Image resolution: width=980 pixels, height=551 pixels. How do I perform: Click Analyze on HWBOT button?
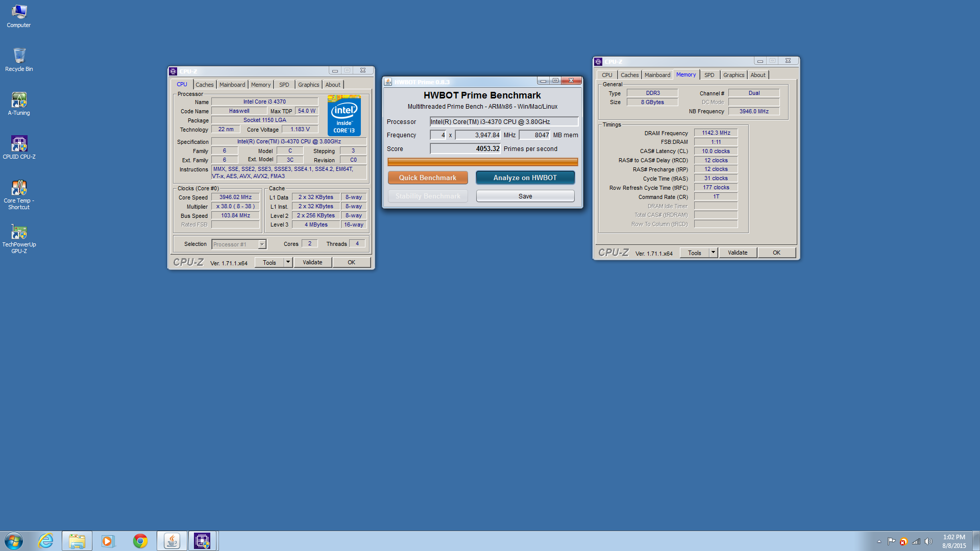(525, 178)
